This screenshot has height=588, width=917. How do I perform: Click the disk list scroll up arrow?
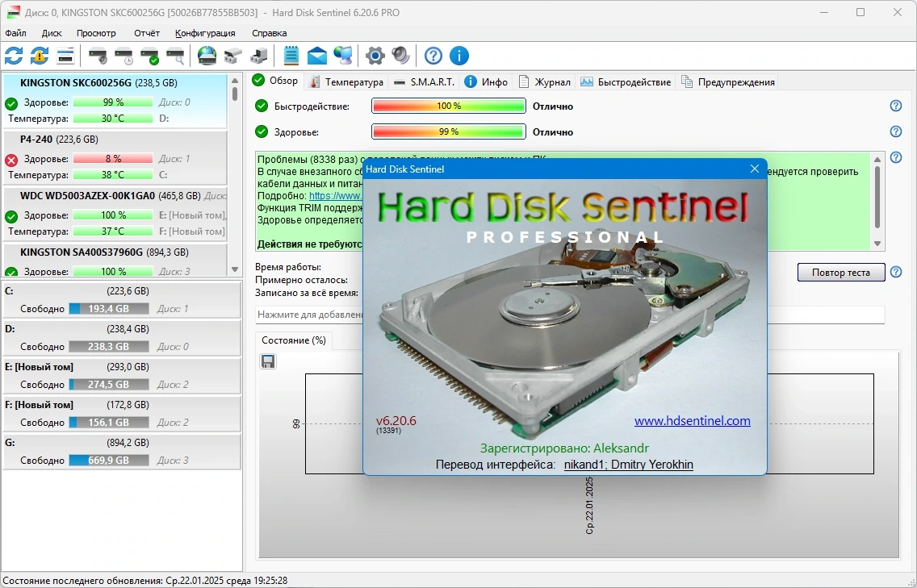[x=235, y=80]
